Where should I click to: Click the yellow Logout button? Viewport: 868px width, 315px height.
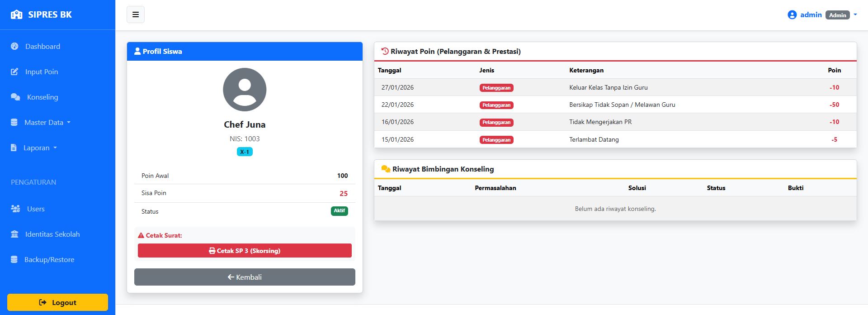pyautogui.click(x=57, y=302)
